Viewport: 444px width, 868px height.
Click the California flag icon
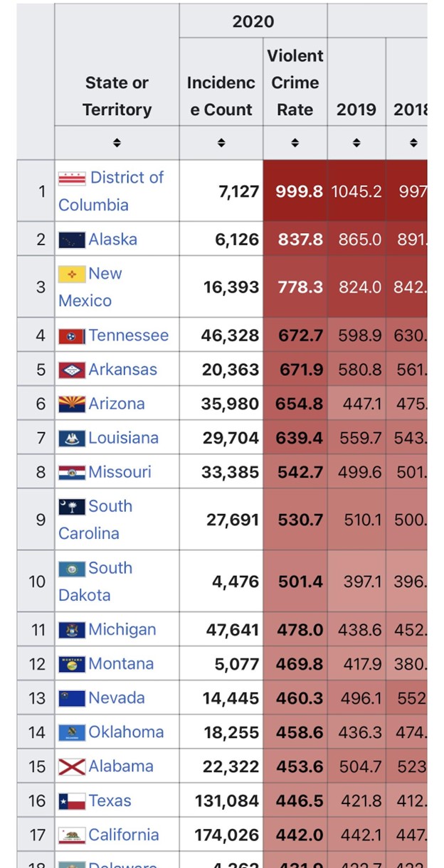72,835
